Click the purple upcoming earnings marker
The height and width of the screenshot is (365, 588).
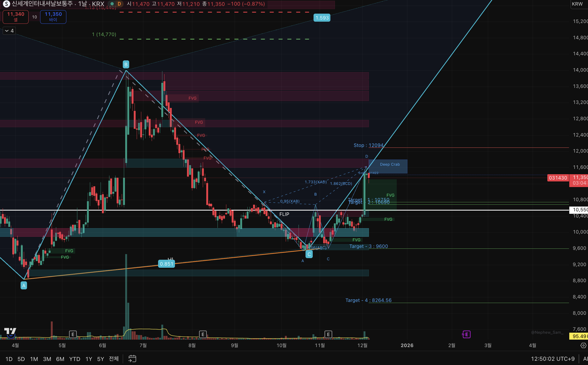click(466, 334)
